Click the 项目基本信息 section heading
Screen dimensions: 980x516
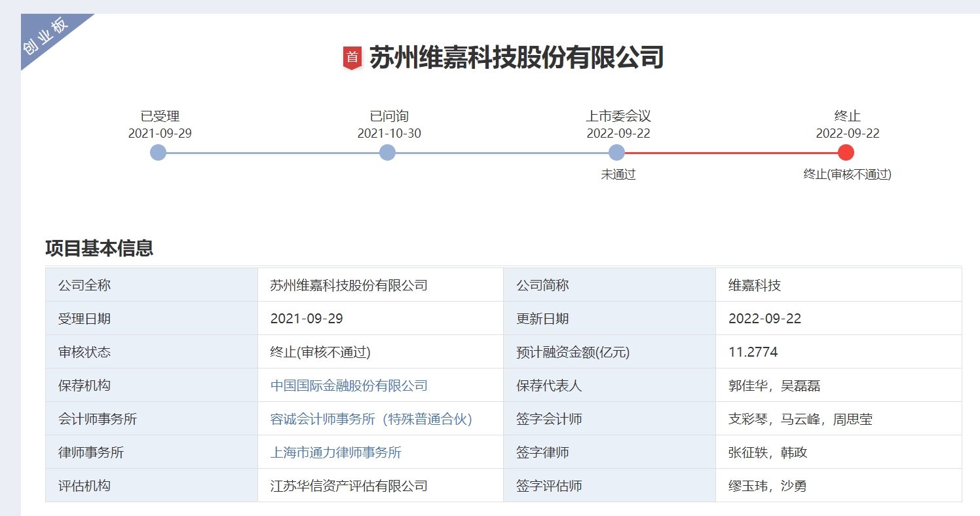(x=99, y=248)
